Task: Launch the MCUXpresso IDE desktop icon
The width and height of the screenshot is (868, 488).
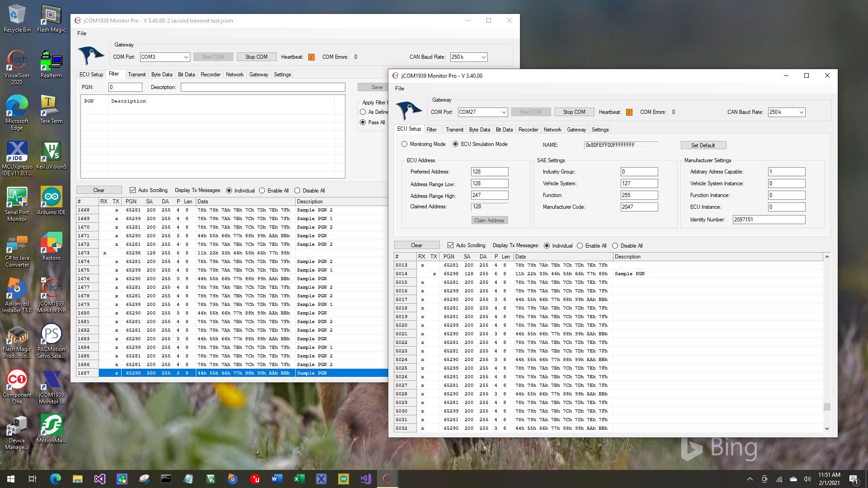Action: tap(17, 152)
